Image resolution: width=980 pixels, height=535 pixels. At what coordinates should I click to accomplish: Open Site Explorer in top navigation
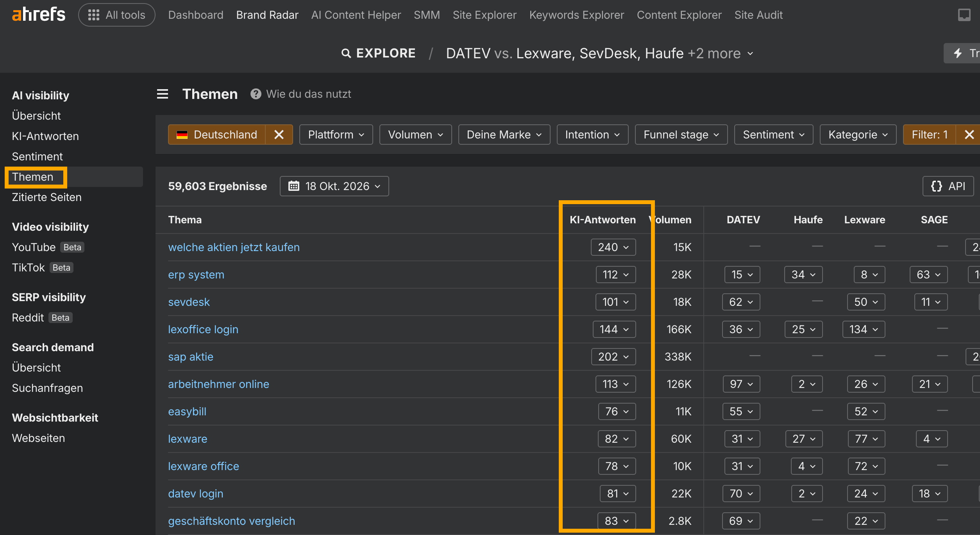coord(485,15)
